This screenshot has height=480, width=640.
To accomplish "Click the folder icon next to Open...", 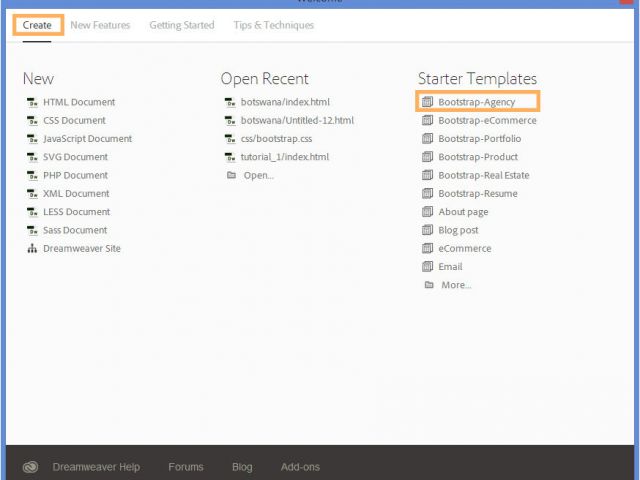I will (231, 175).
